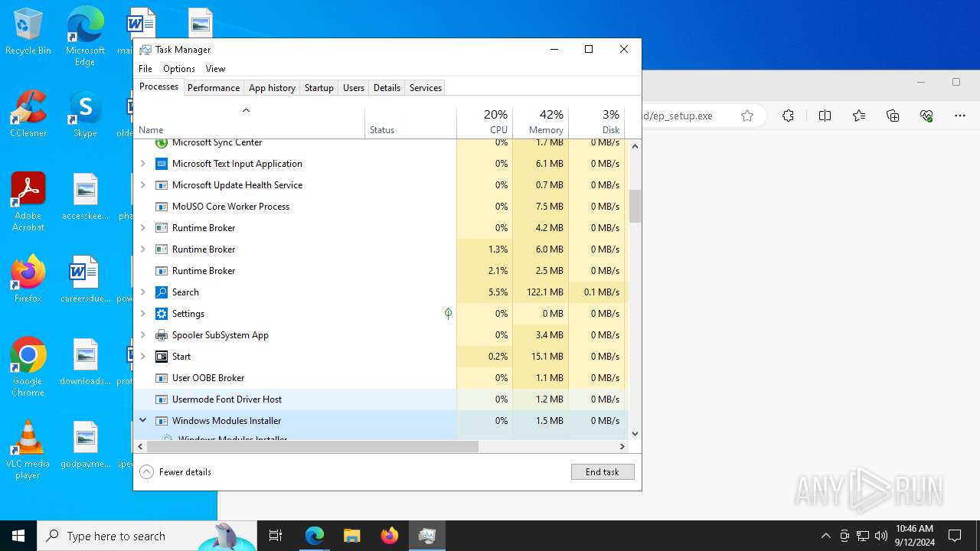Expand the Spooler SubSystem App group
The height and width of the screenshot is (551, 980).
142,335
